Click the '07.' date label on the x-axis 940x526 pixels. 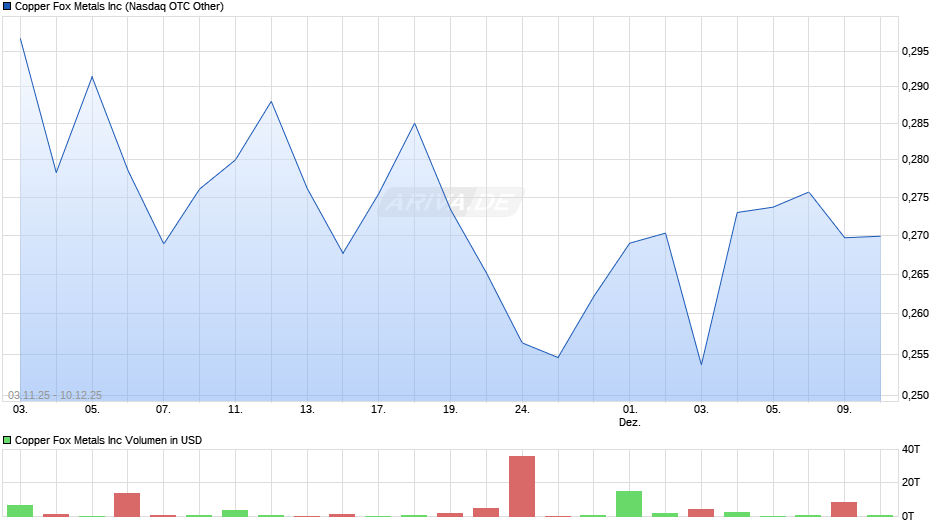[163, 409]
